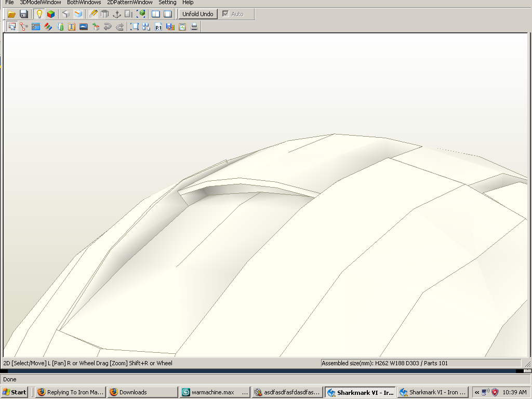Viewport: 532px width, 399px height.
Task: Click the cube with red arrow icon
Action: click(96, 27)
